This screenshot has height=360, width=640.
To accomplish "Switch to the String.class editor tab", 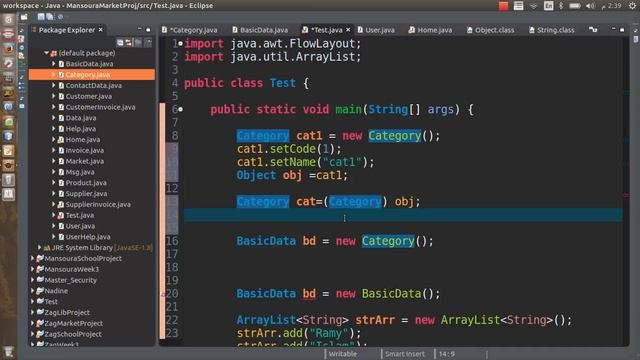I will click(552, 30).
